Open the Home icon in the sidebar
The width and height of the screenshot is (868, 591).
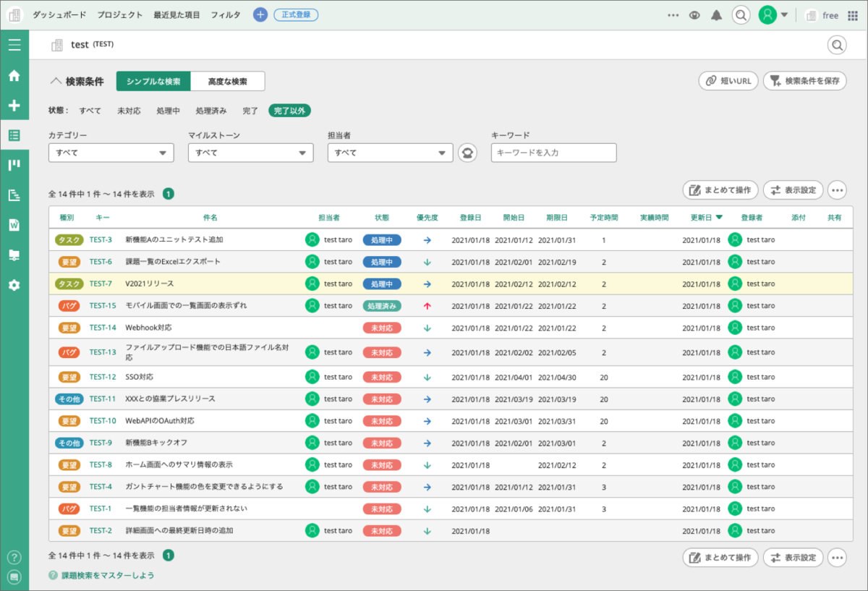14,76
